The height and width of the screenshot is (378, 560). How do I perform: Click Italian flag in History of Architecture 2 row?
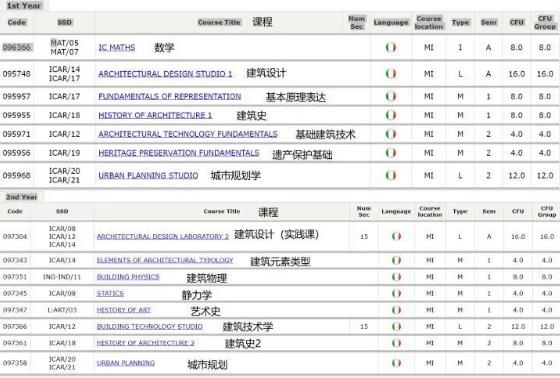click(x=396, y=343)
